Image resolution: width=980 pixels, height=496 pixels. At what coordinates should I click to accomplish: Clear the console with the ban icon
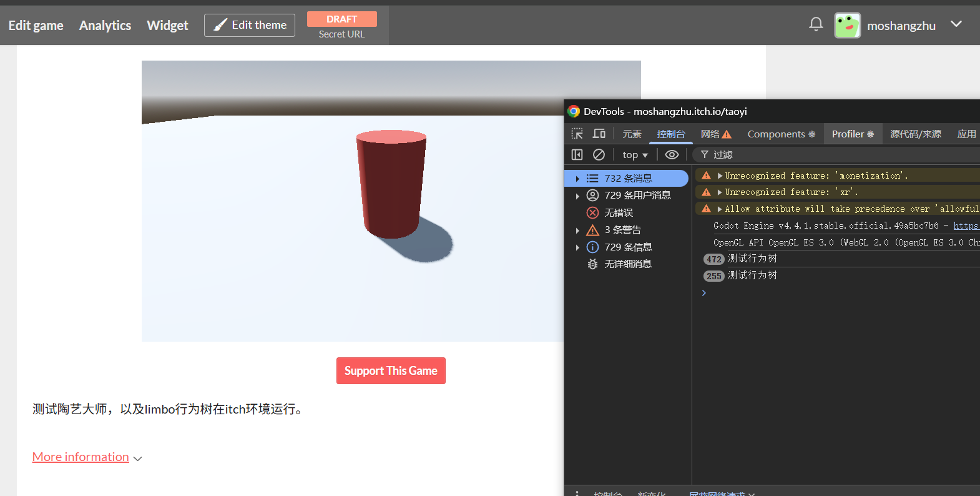pos(599,154)
